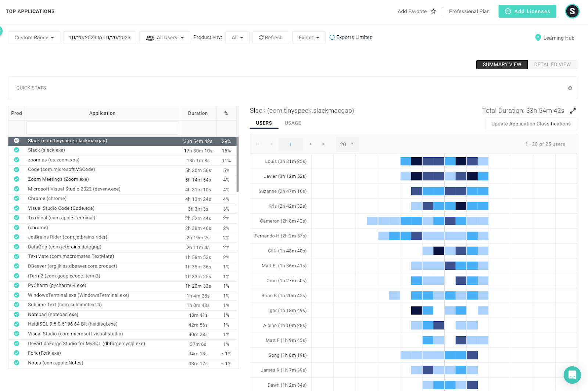Select Devart dbForge Studio for MySQL row
Screen dimensions: 588x391
(123, 344)
